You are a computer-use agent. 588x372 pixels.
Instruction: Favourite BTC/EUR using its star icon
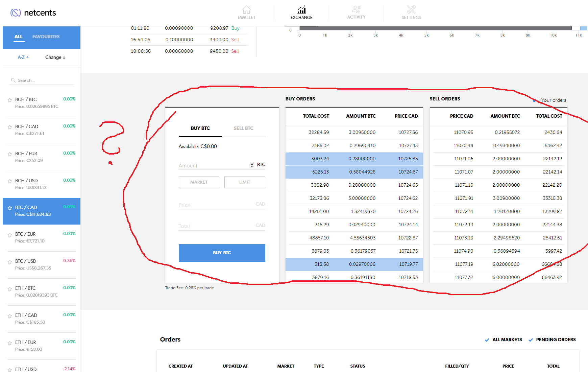click(9, 235)
